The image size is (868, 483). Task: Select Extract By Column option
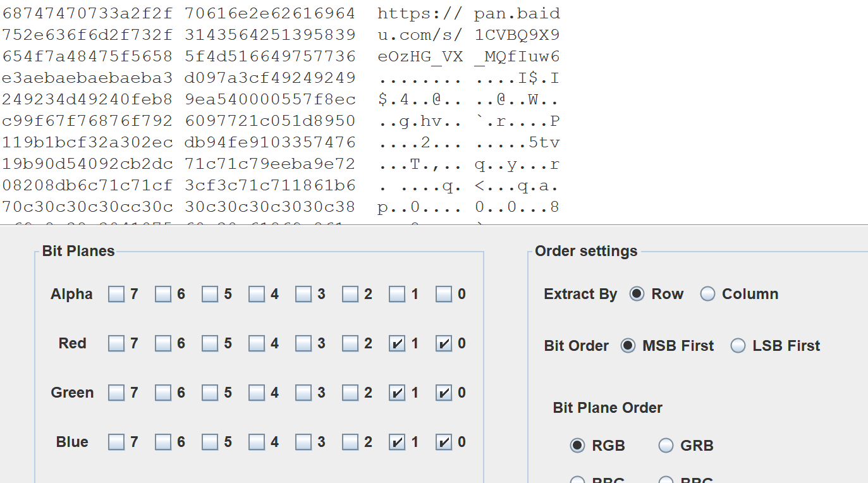[x=708, y=294]
